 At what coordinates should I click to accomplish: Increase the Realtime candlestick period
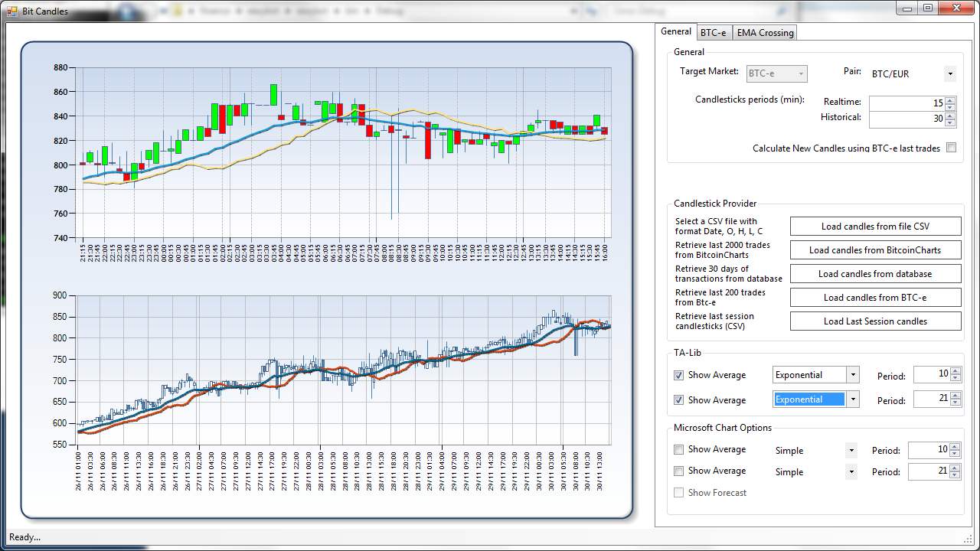coord(950,99)
